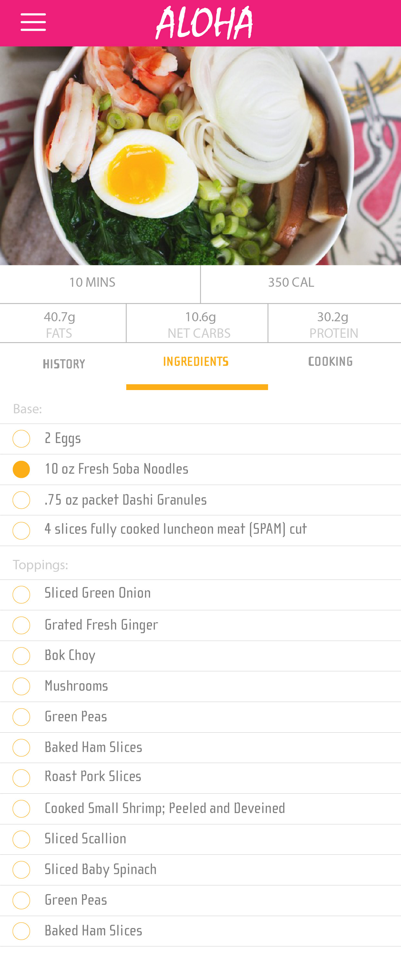Select the Ingredients tab

[x=196, y=362]
